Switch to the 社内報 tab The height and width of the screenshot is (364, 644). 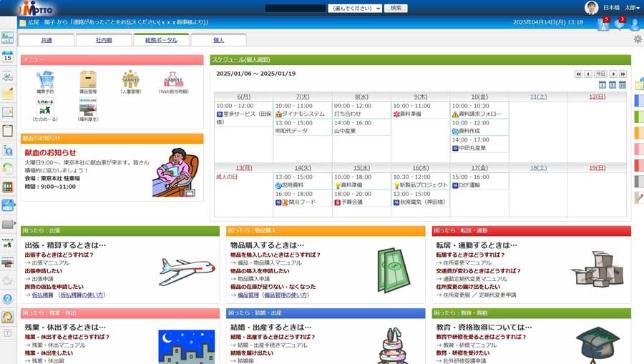(x=104, y=40)
